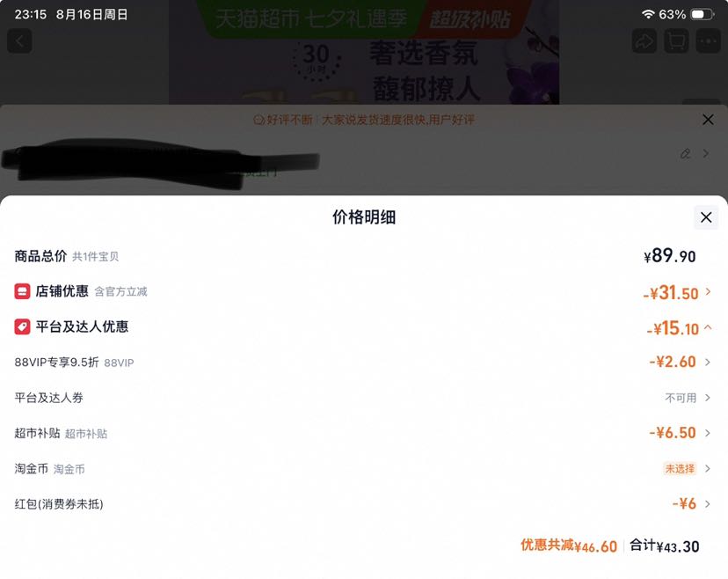Tap the red 店铺优惠 shop icon
Viewport: 728px width, 579px height.
click(x=22, y=291)
